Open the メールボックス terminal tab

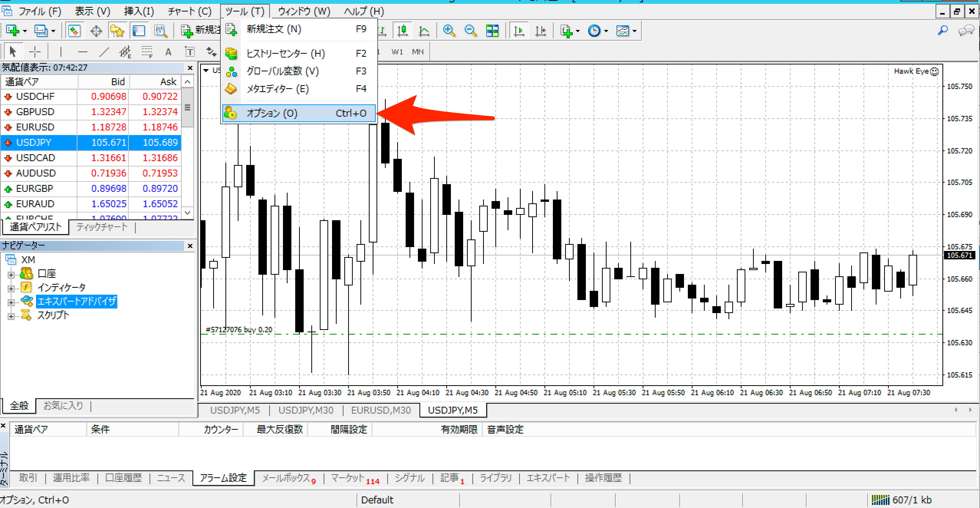click(x=289, y=478)
